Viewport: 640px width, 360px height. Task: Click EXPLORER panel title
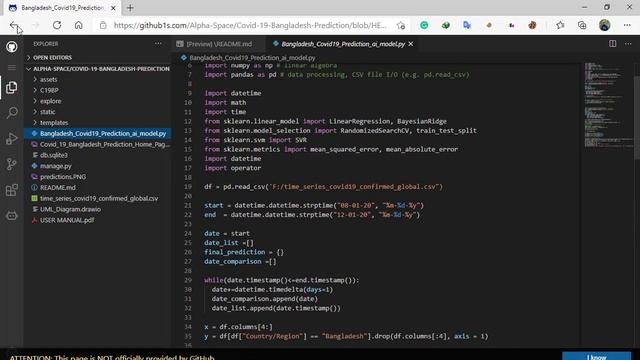coord(46,44)
